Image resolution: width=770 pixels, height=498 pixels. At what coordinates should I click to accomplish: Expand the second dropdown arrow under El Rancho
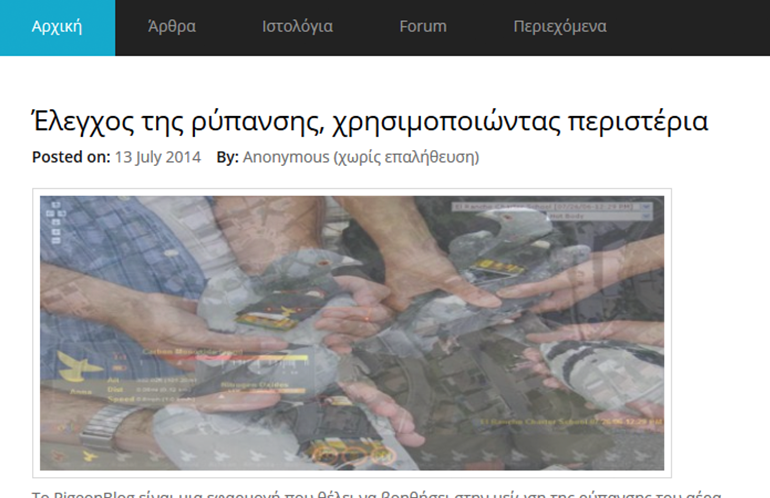(646, 216)
